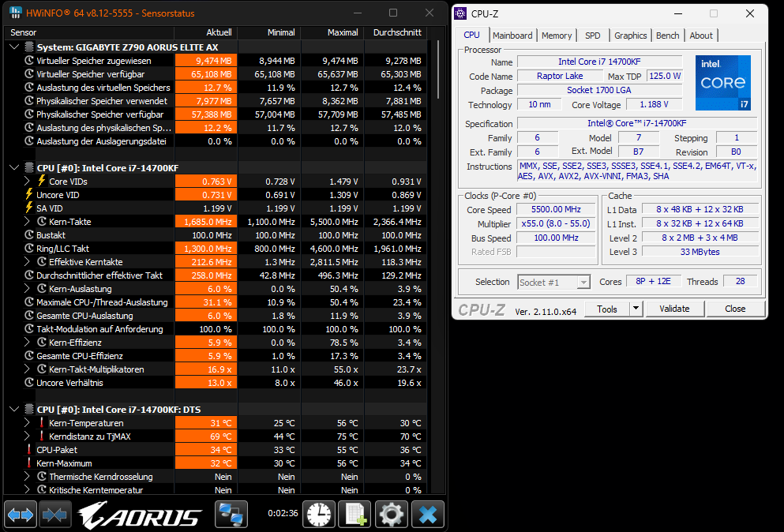Expand the Kern-Takte row

click(27, 221)
